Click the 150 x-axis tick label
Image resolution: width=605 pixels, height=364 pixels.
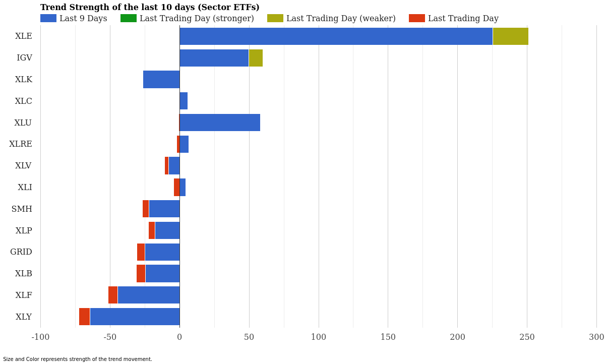388,337
